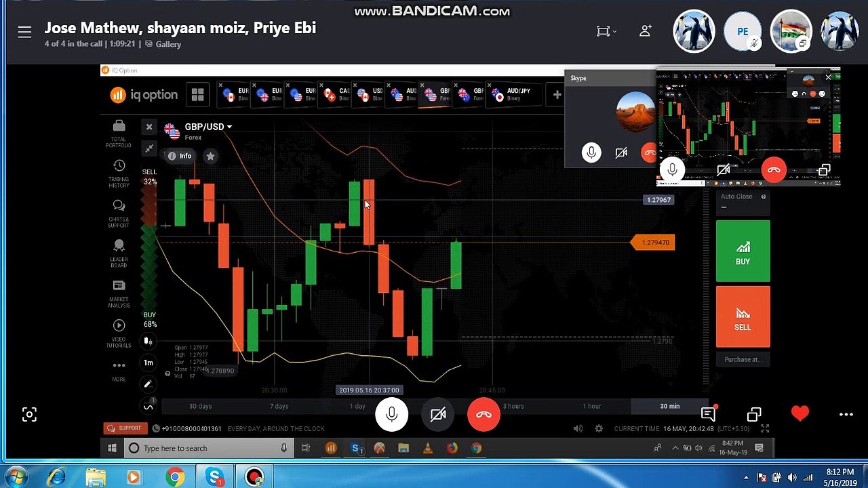This screenshot has width=868, height=488.
Task: Open the Auto Close help icon
Action: pos(764,197)
